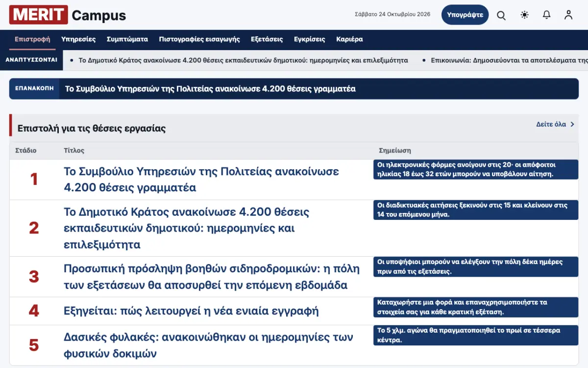Image resolution: width=588 pixels, height=368 pixels.
Task: Click note about υποψήφιοι ελέγξουν την πόλη
Action: (476, 266)
